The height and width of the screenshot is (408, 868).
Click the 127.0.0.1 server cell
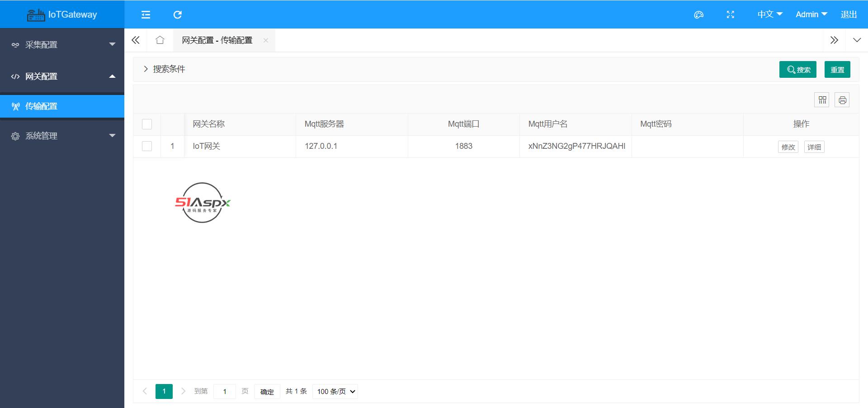(352, 146)
